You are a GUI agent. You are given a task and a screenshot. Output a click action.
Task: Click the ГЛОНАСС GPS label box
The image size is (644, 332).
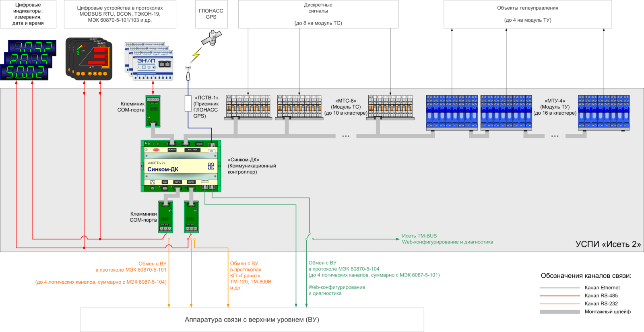coord(211,14)
